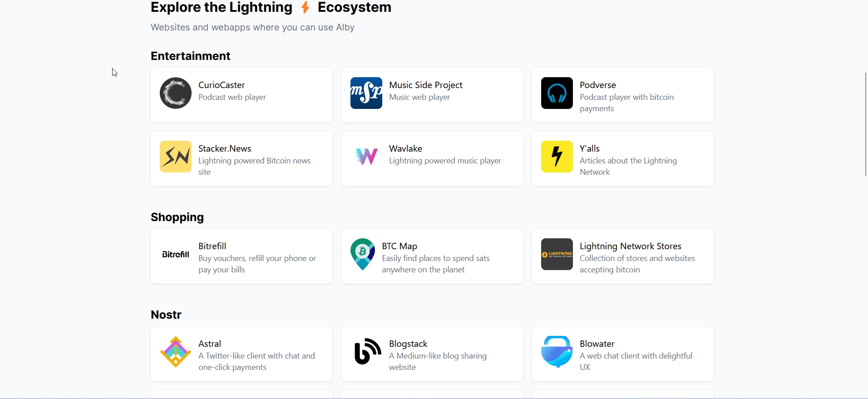
Task: Click the Astral diamond logo
Action: [x=176, y=352]
